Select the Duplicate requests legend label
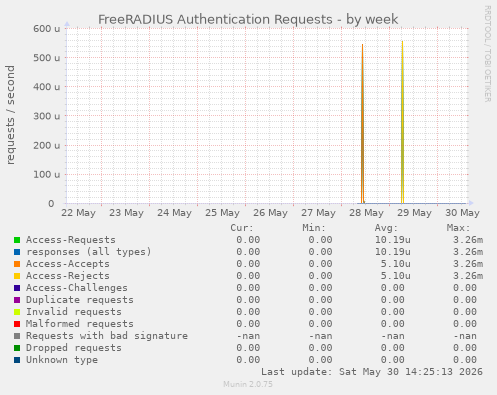Screen dimensions: 497x395 coord(80,300)
